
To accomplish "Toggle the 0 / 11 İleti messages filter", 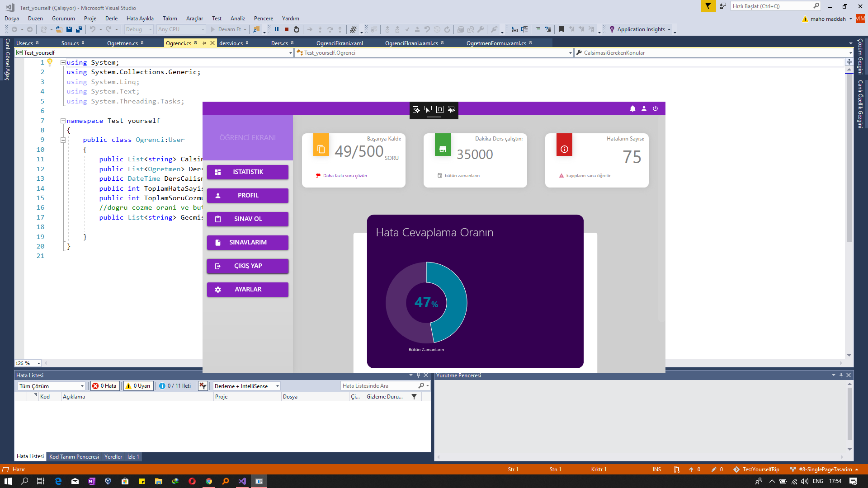I will 175,386.
